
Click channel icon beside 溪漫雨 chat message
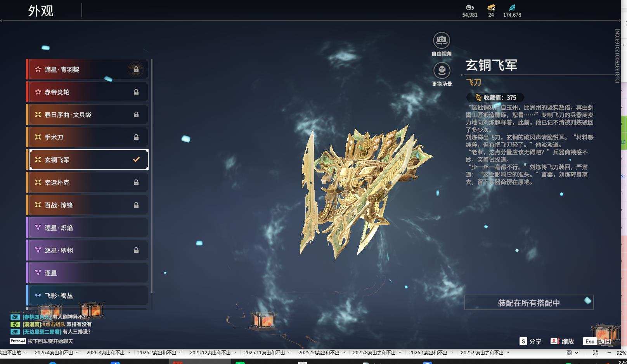tap(15, 324)
